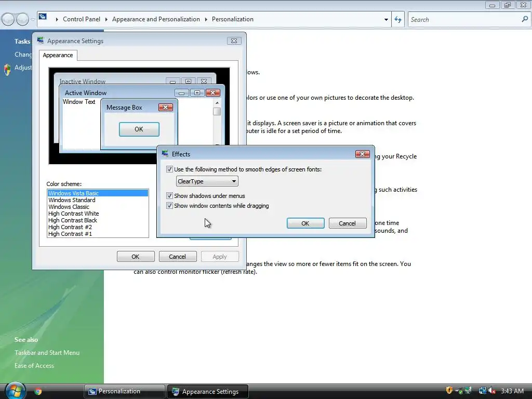This screenshot has height=399, width=532.
Task: Toggle font smoothing method checkbox
Action: click(169, 169)
